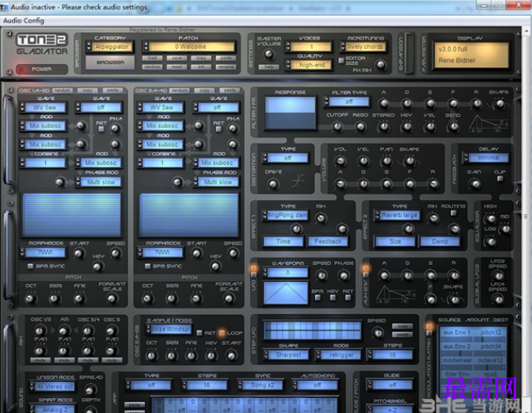This screenshot has width=532, height=413.
Task: Select the first orange LFO tab
Action: [x=253, y=268]
